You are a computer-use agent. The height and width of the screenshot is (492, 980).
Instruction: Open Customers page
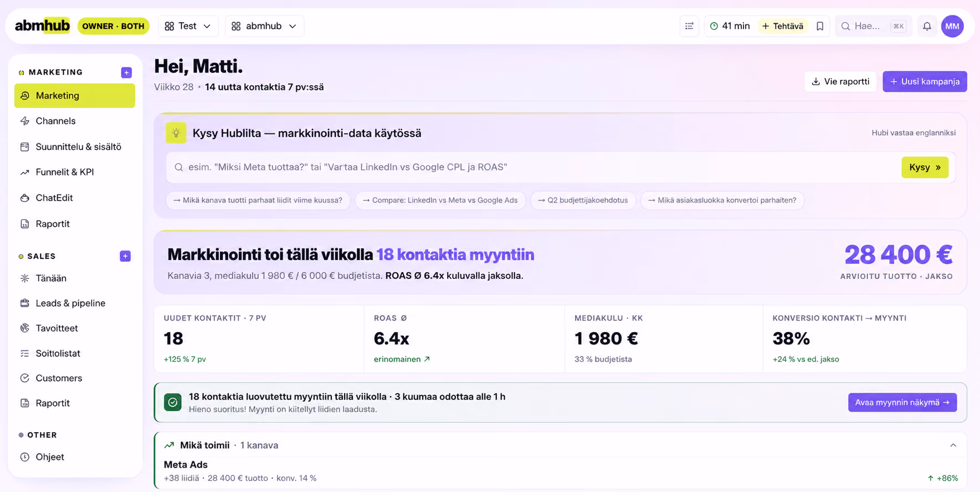click(x=75, y=378)
